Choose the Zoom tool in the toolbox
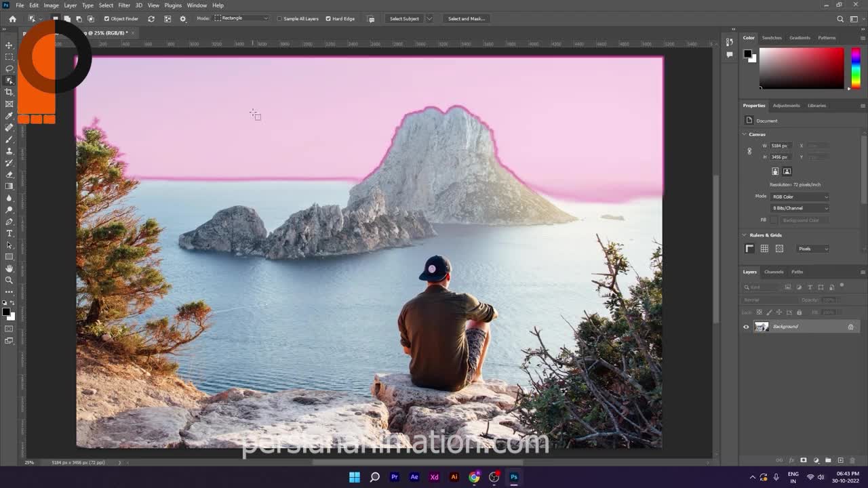The image size is (868, 488). [x=9, y=280]
